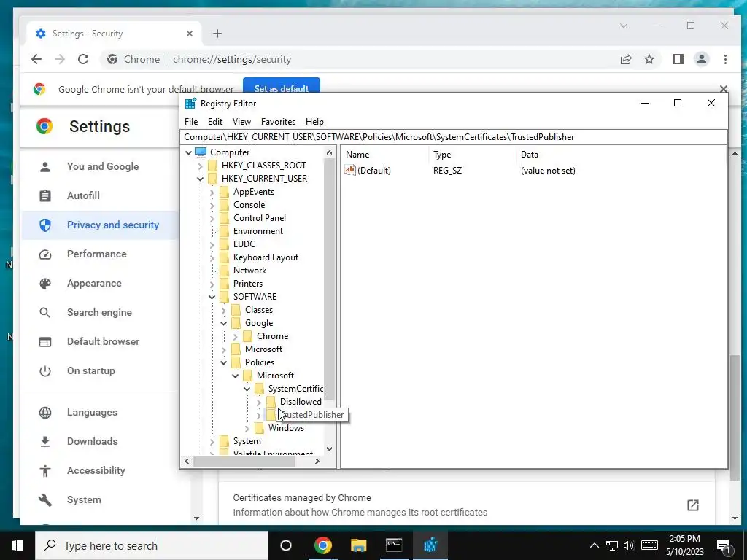Open Chrome side panel icon
This screenshot has width=747, height=560.
tap(678, 59)
